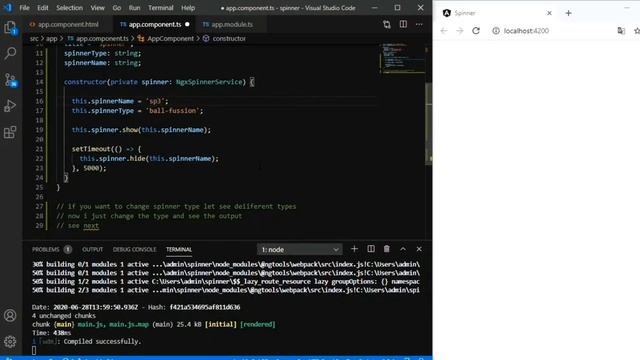
Task: Click the code minimap in the editor
Action: pyautogui.click(x=402, y=58)
